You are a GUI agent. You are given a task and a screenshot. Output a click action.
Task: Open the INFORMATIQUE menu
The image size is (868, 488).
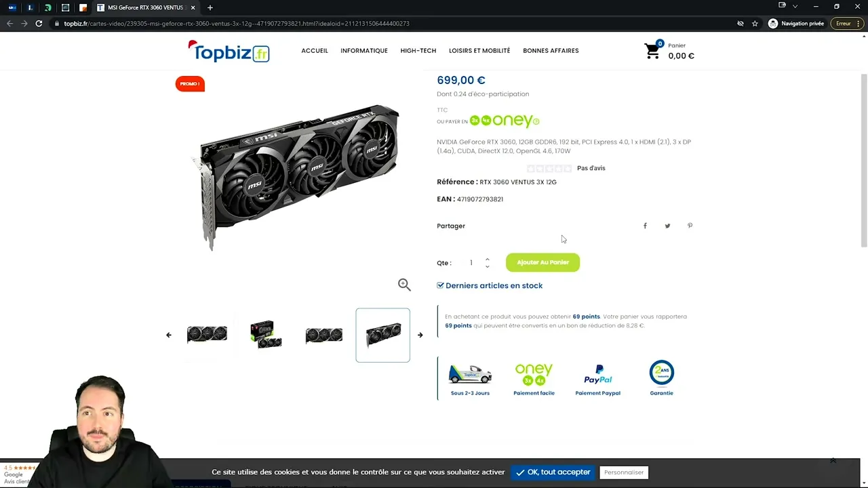tap(364, 51)
